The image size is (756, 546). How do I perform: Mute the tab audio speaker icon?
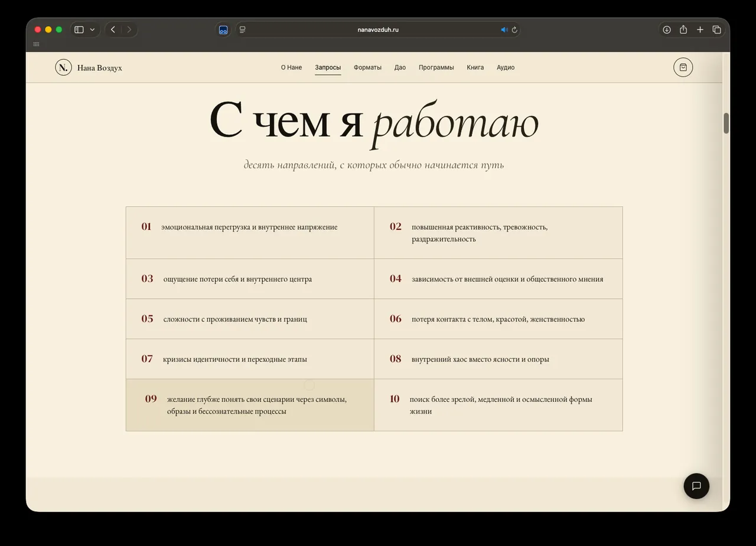[x=504, y=30]
